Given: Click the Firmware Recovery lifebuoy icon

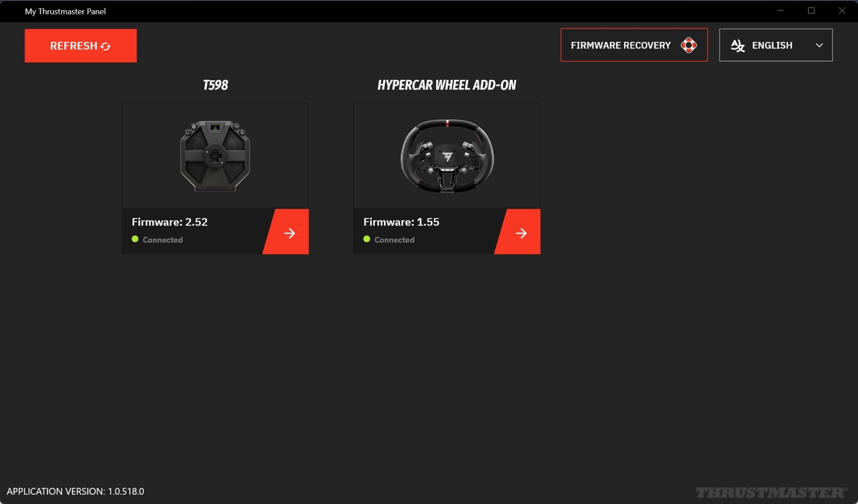Looking at the screenshot, I should click(688, 45).
